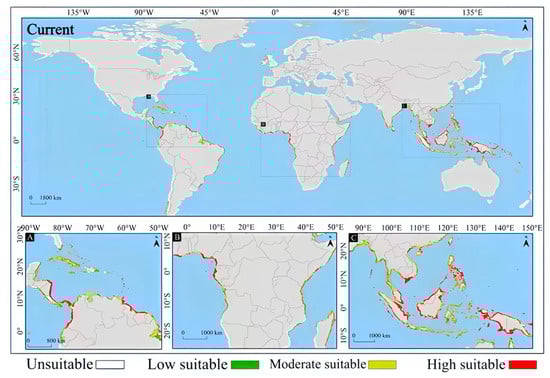550x378 pixels.
Task: Click the 50°E longitude label above panel B
Action: coord(335,227)
